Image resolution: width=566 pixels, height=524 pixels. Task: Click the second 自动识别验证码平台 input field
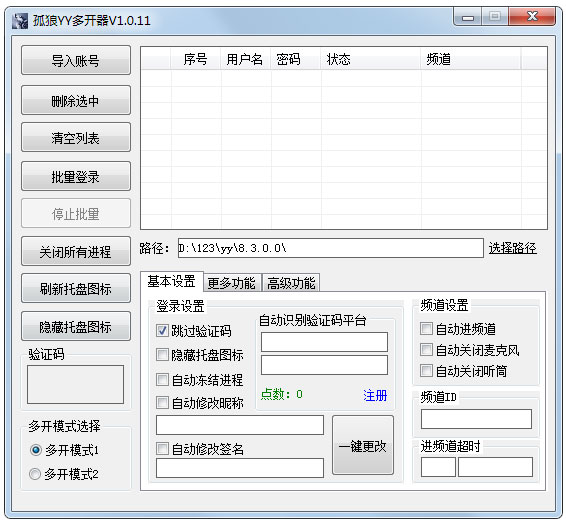[x=324, y=365]
